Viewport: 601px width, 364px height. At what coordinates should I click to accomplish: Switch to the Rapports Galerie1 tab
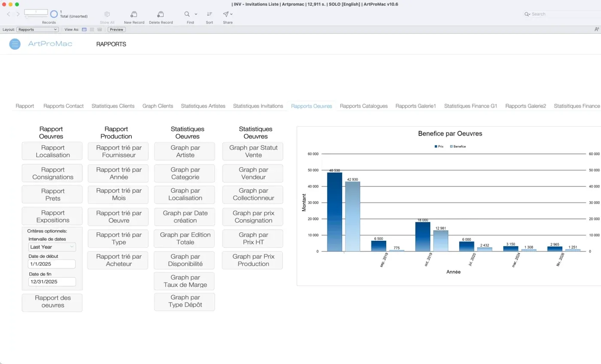(416, 106)
